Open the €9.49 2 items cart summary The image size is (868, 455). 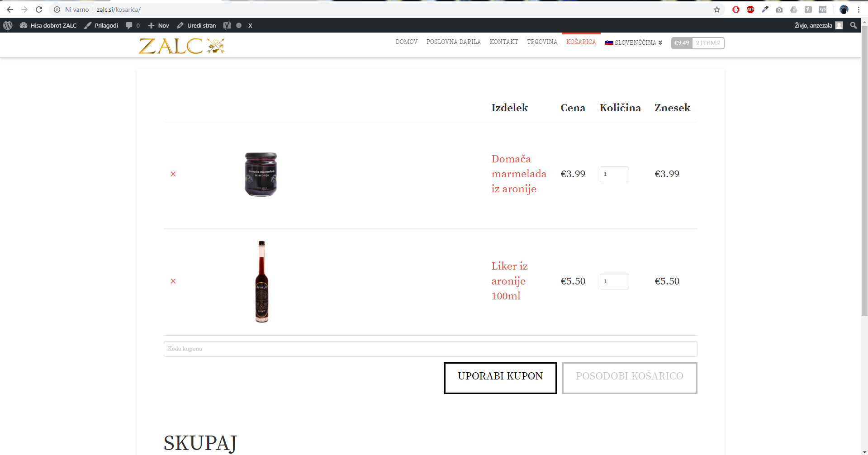tap(697, 43)
